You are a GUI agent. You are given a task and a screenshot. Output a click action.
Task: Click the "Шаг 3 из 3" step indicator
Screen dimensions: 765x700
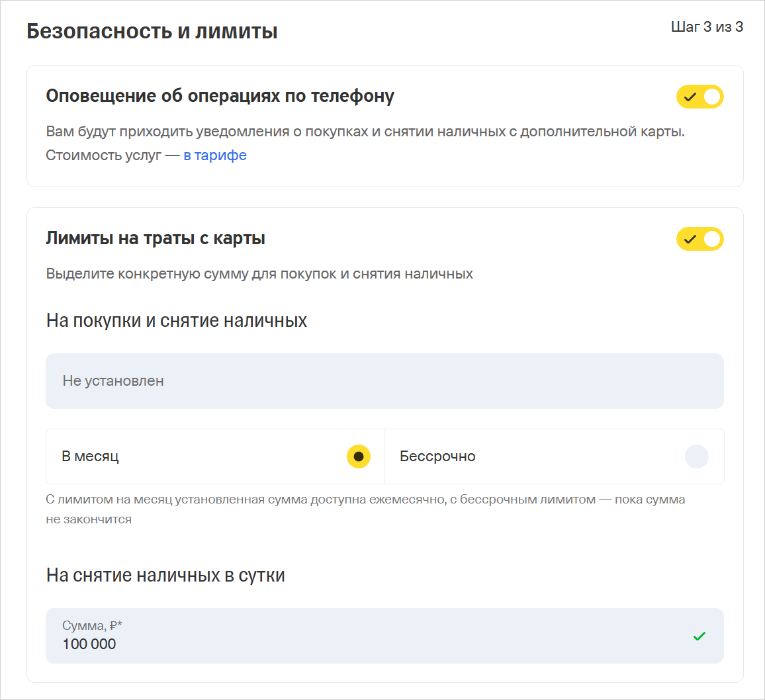[707, 27]
